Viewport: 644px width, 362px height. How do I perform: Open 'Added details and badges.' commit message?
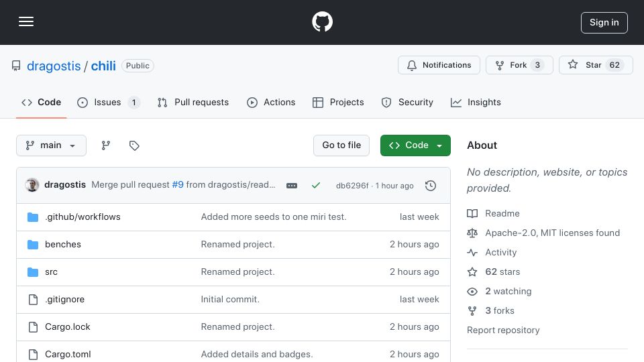pyautogui.click(x=257, y=354)
